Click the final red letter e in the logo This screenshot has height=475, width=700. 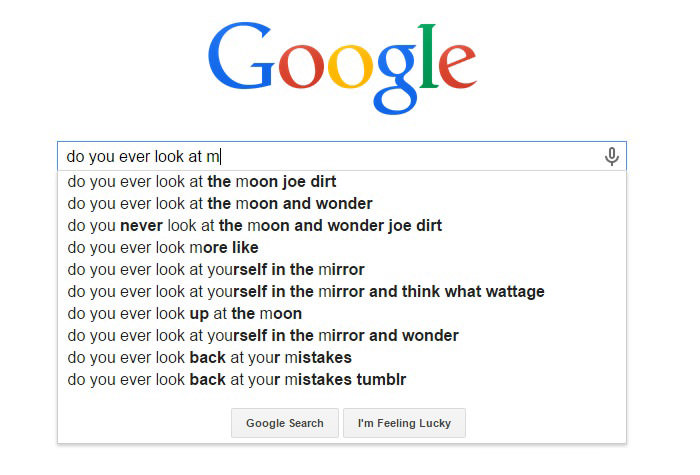click(458, 66)
